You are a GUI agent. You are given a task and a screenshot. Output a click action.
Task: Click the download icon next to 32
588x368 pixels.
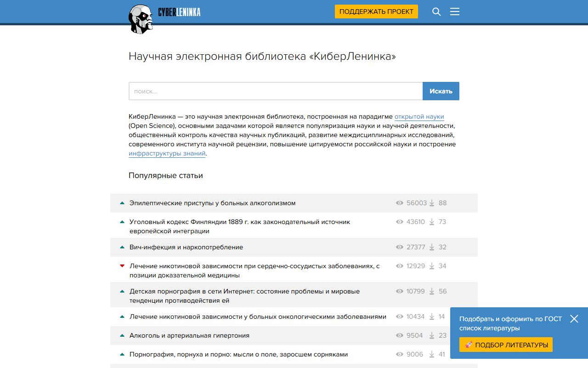pos(432,247)
